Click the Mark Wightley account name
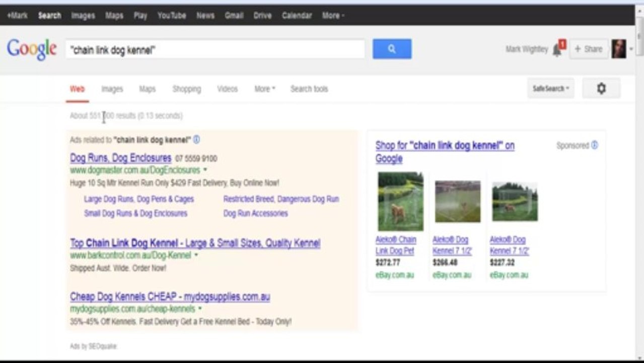The width and height of the screenshot is (644, 363). (x=527, y=49)
